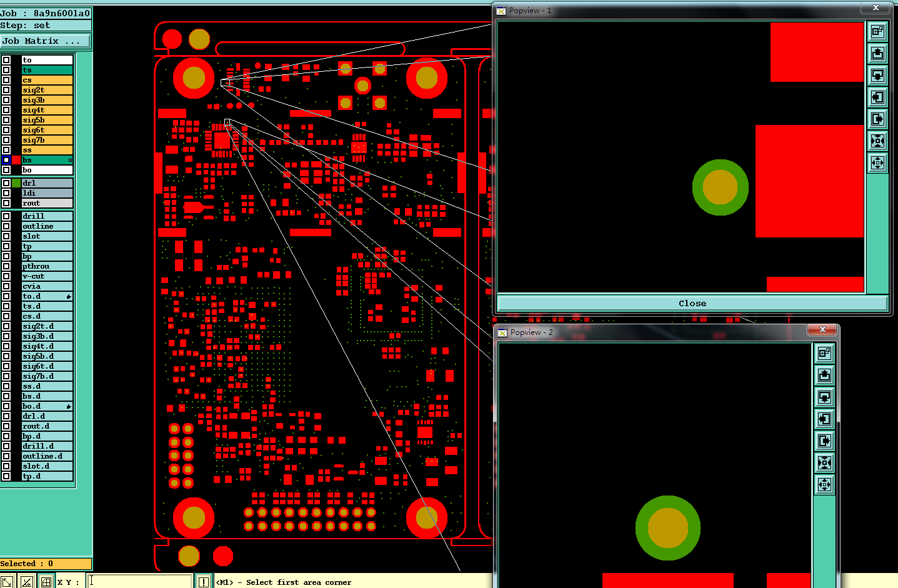This screenshot has height=588, width=898.
Task: Zoom in with the Popview 2 arrows-inward icon
Action: [x=824, y=462]
